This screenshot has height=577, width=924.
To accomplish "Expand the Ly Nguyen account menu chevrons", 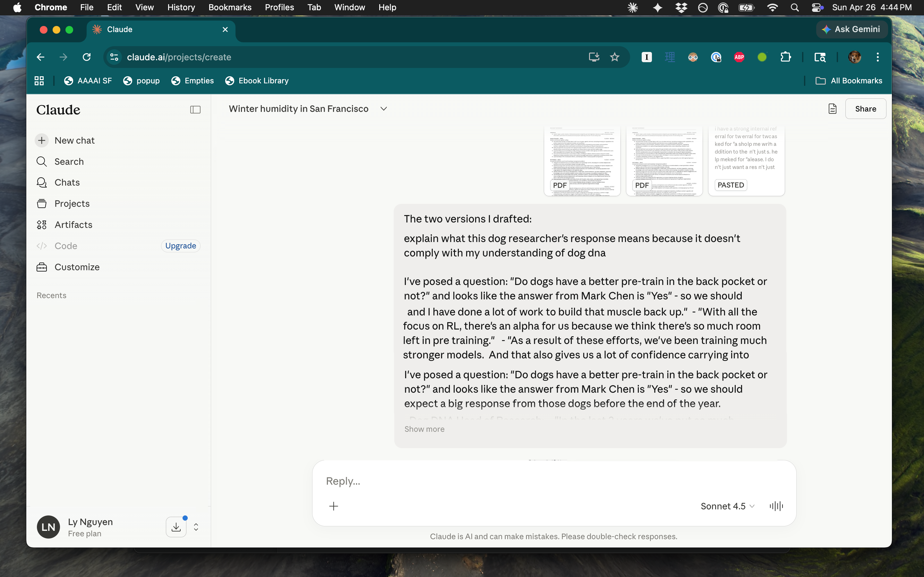I will [x=196, y=527].
